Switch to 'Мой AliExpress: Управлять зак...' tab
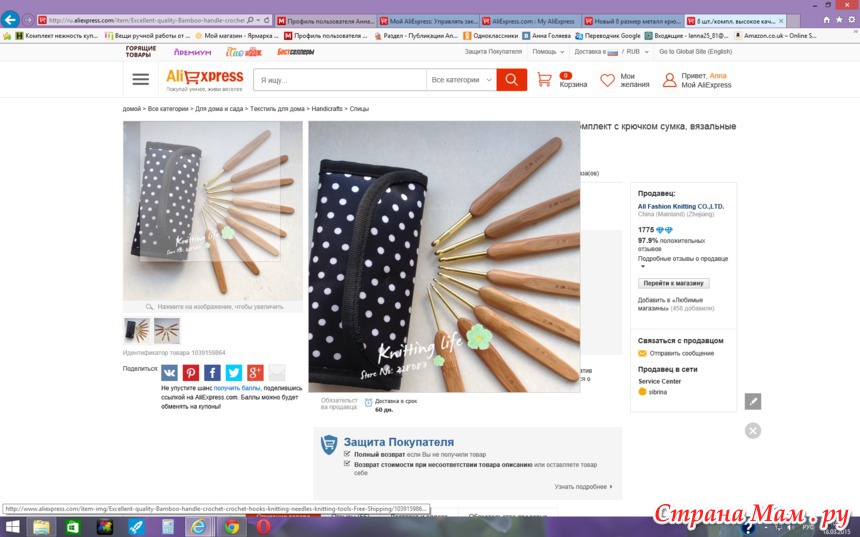This screenshot has height=537, width=860. [x=428, y=21]
